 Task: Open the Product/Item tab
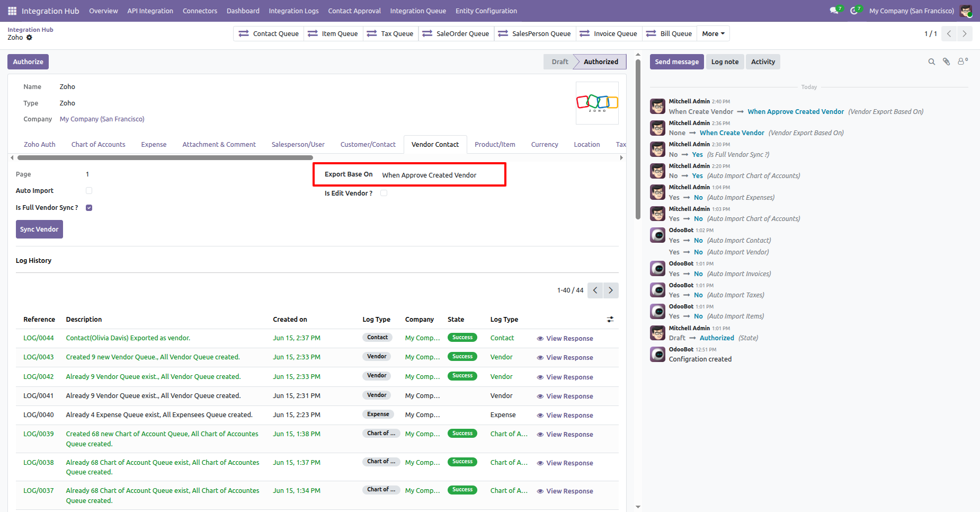pos(495,145)
